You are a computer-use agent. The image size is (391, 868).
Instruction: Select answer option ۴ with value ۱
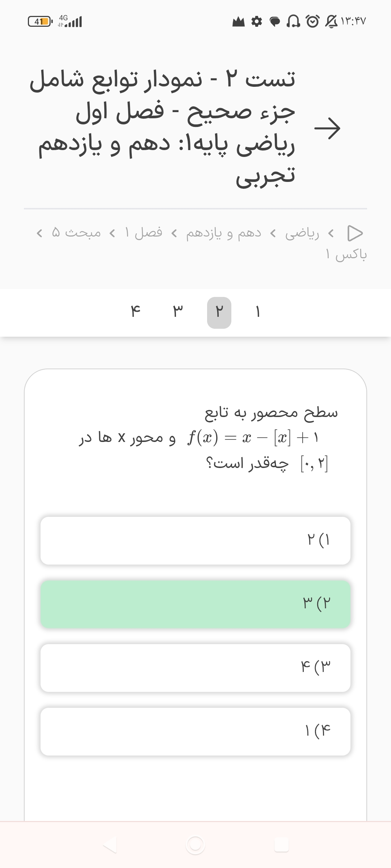(x=195, y=731)
